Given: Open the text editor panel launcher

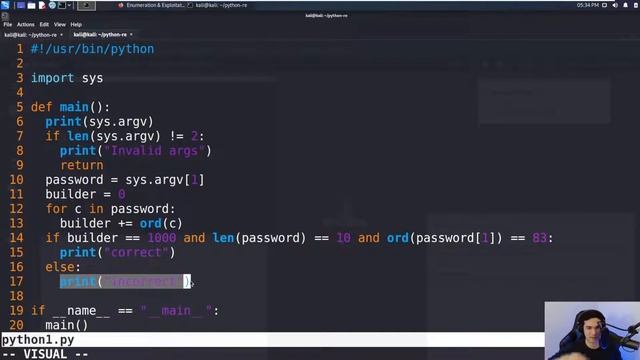Looking at the screenshot, I should [x=42, y=5].
